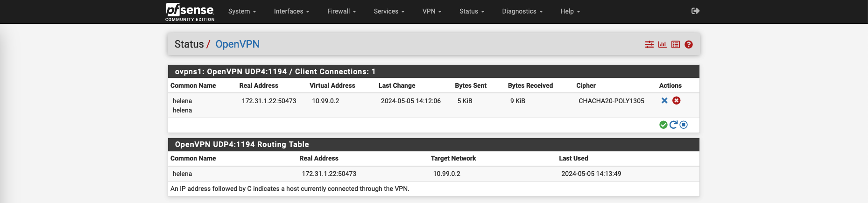
Task: Stop the OpenVPN service
Action: click(x=684, y=125)
